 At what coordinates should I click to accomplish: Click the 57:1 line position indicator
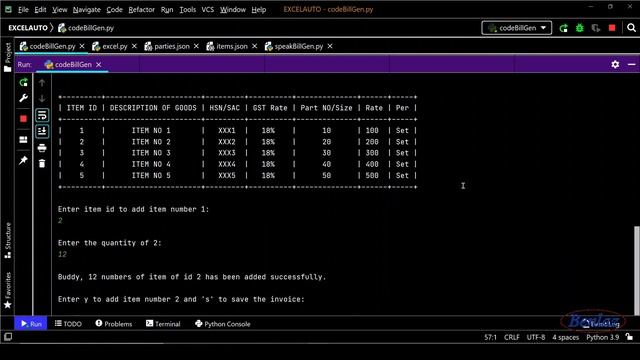pos(490,337)
